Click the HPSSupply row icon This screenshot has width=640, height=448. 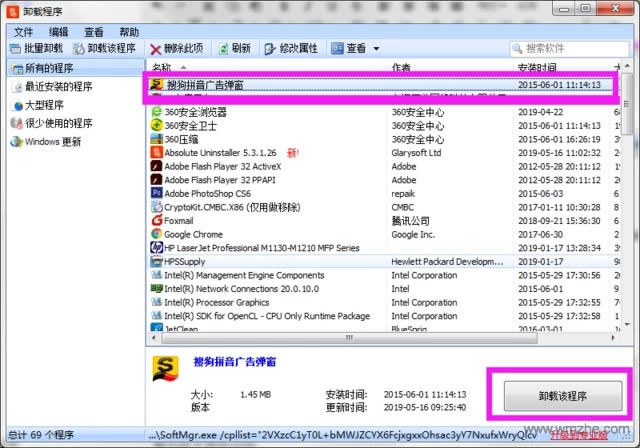[x=157, y=261]
